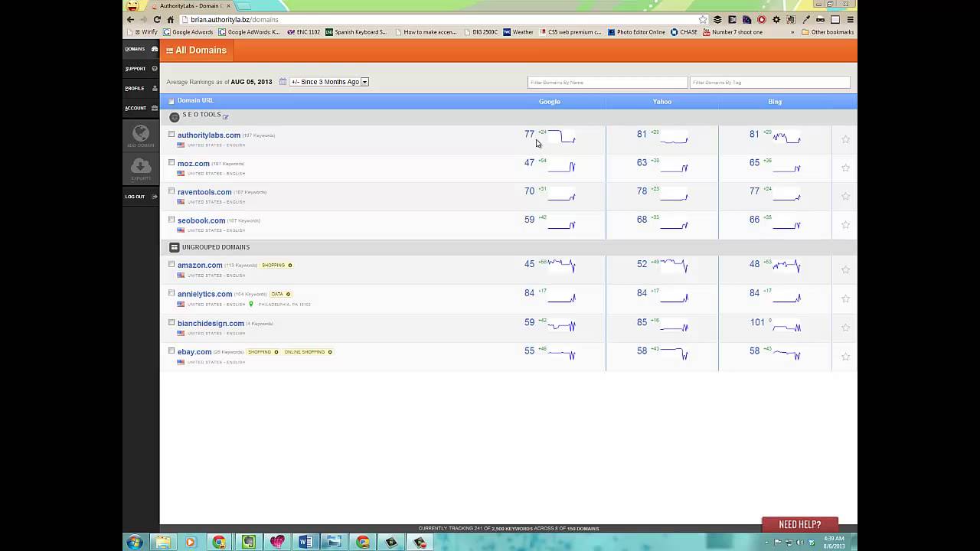Open the raventools.com domain link
980x551 pixels.
(x=204, y=192)
